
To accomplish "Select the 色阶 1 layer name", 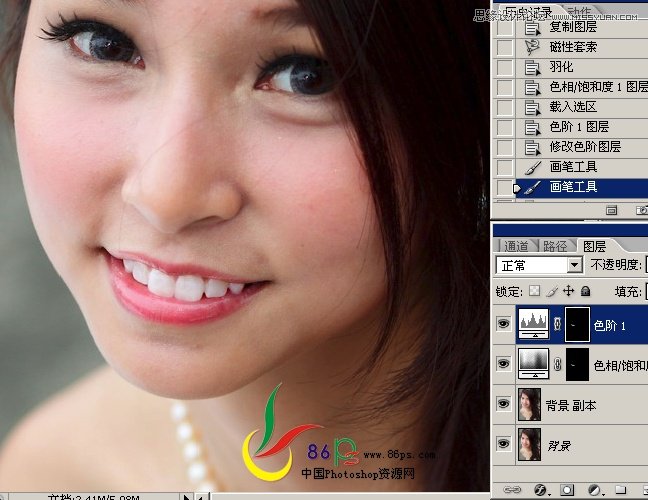I will [x=610, y=326].
